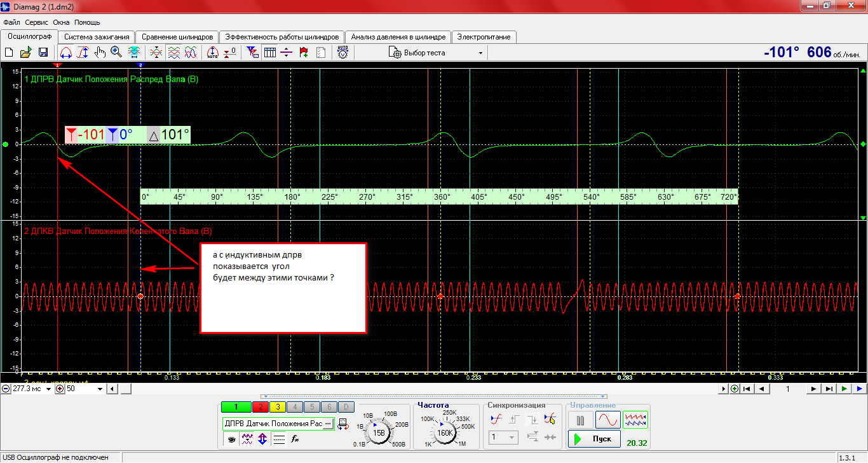Select the grey channel 4 button
The width and height of the screenshot is (868, 463).
(x=295, y=407)
